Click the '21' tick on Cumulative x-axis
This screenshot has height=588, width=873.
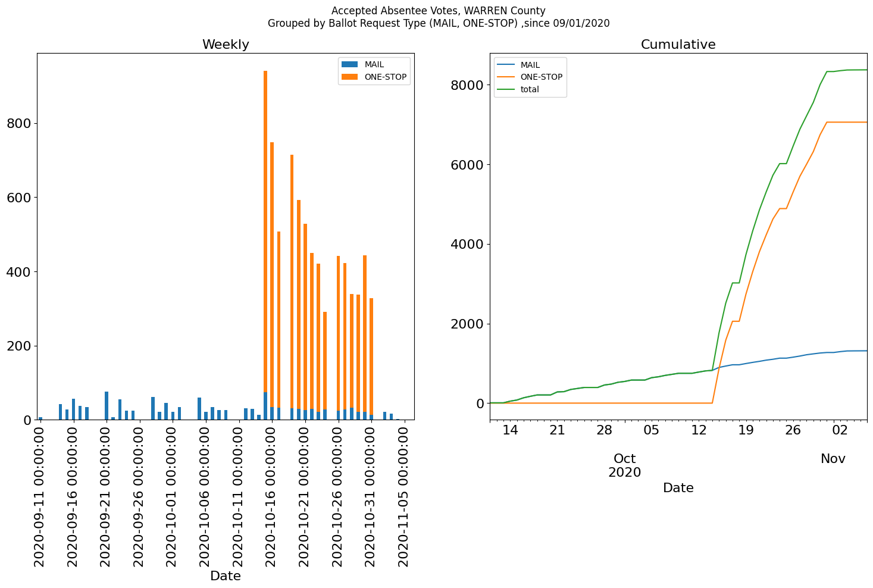pyautogui.click(x=557, y=430)
